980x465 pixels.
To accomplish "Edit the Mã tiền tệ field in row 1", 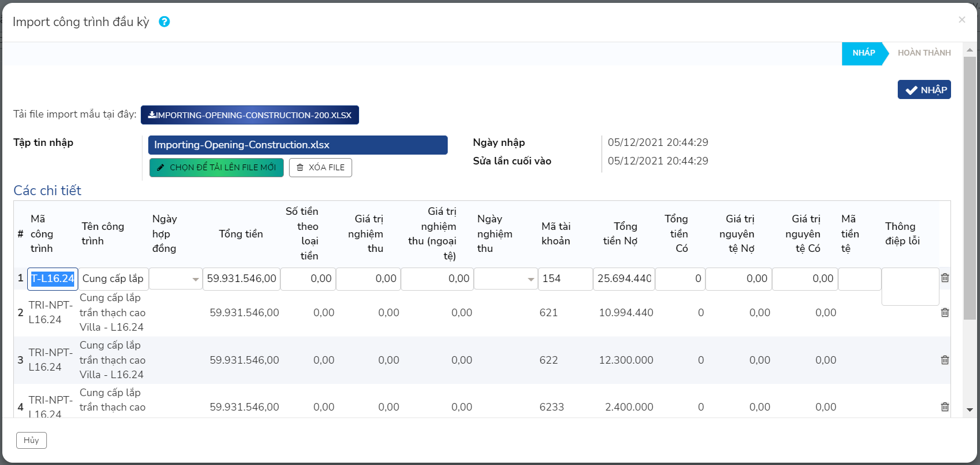I will 860,279.
